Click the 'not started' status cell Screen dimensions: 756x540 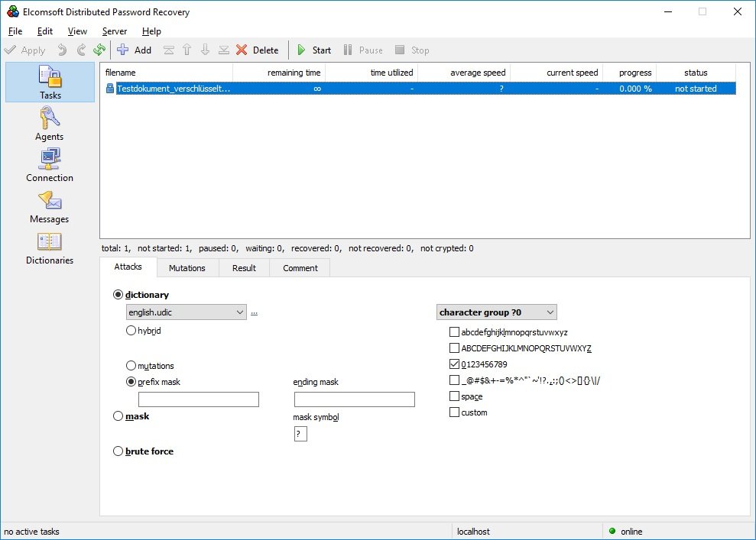tap(696, 89)
